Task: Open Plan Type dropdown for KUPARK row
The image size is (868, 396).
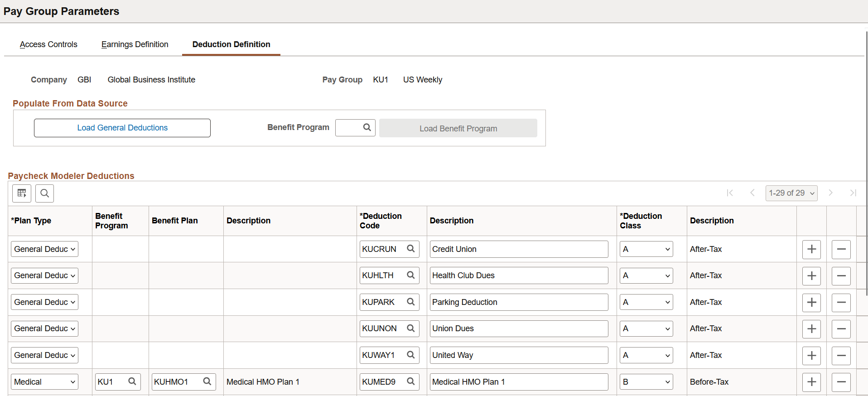Action: tap(44, 302)
